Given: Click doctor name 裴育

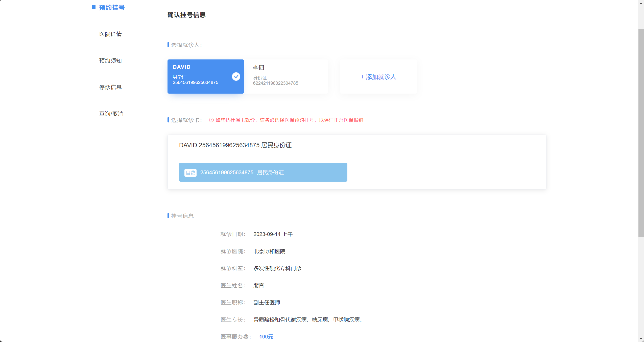Looking at the screenshot, I should coord(259,286).
